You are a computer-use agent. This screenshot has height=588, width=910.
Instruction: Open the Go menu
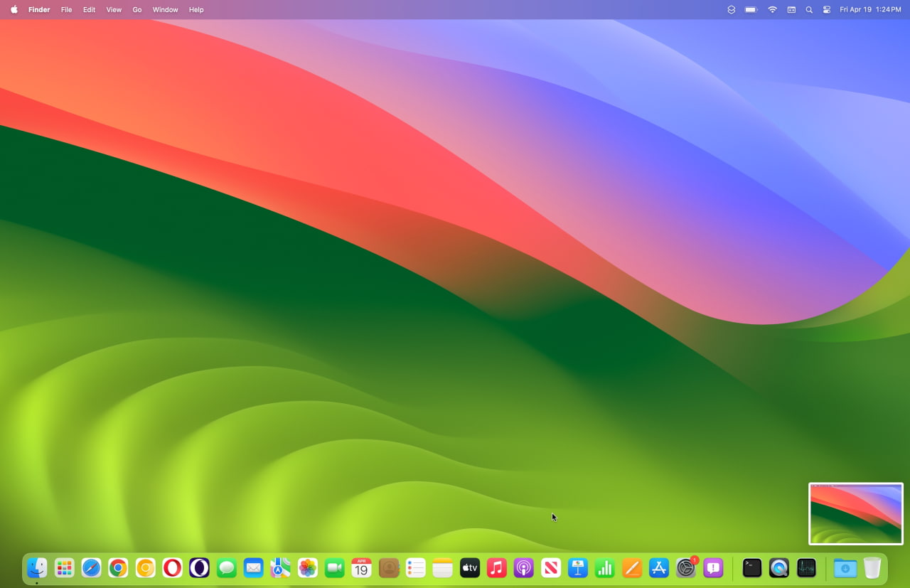137,9
